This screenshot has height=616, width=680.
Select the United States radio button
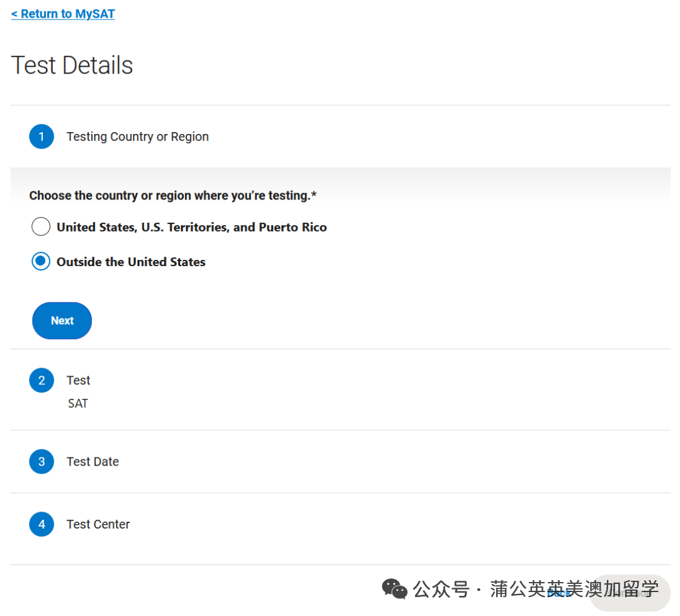[x=41, y=227]
